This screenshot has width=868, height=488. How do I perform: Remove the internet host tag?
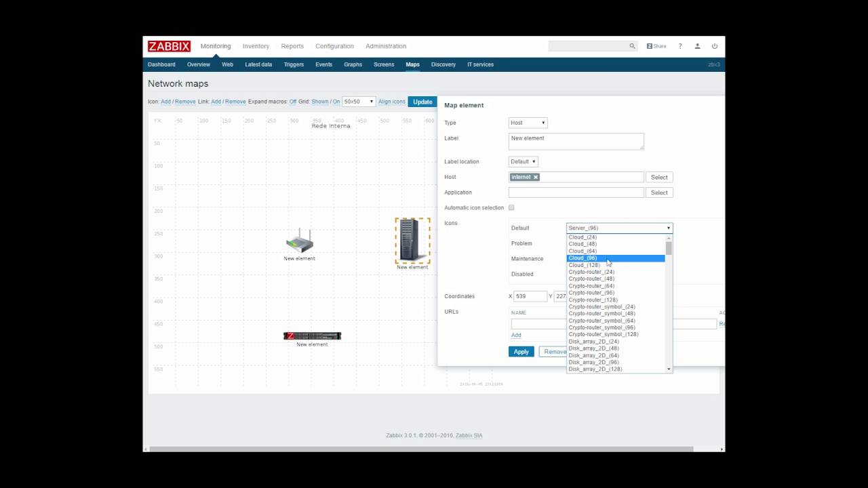click(x=535, y=177)
